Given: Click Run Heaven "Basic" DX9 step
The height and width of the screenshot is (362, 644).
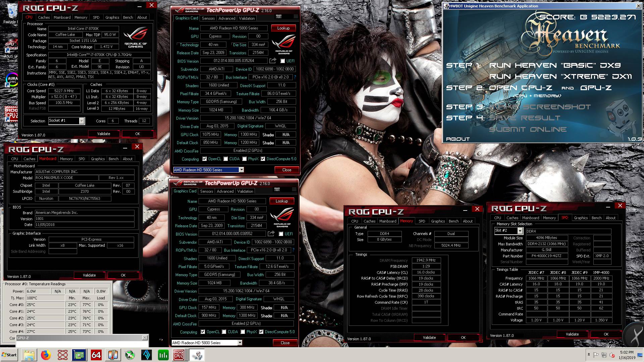Looking at the screenshot, I should pos(555,65).
